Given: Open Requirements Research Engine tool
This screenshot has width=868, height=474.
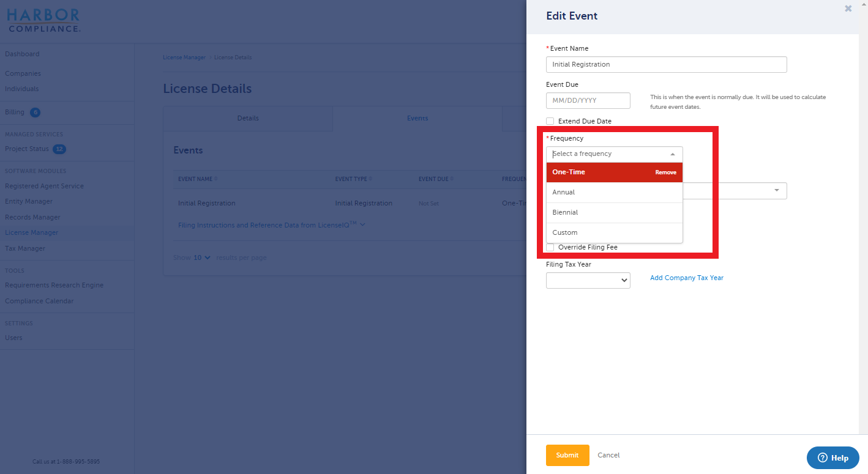Looking at the screenshot, I should (54, 285).
